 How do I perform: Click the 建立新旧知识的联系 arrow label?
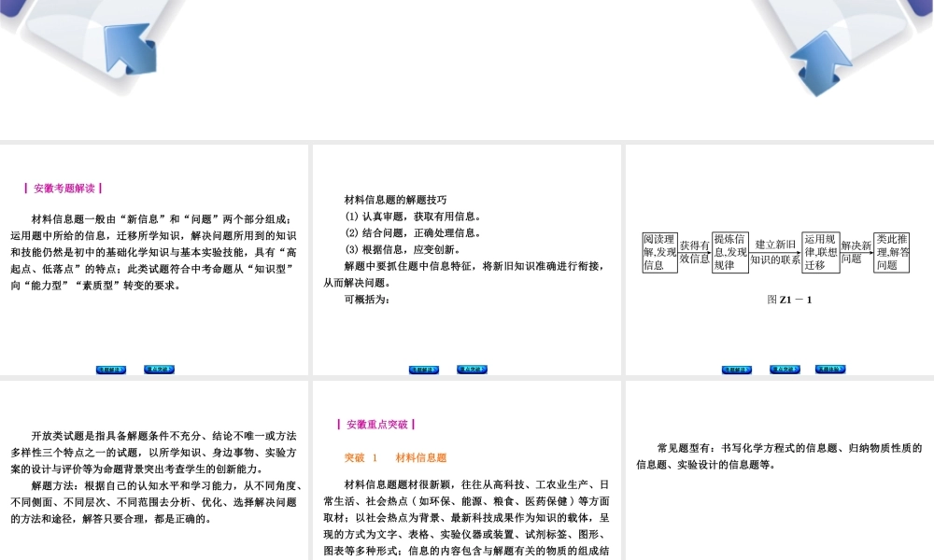(x=775, y=252)
